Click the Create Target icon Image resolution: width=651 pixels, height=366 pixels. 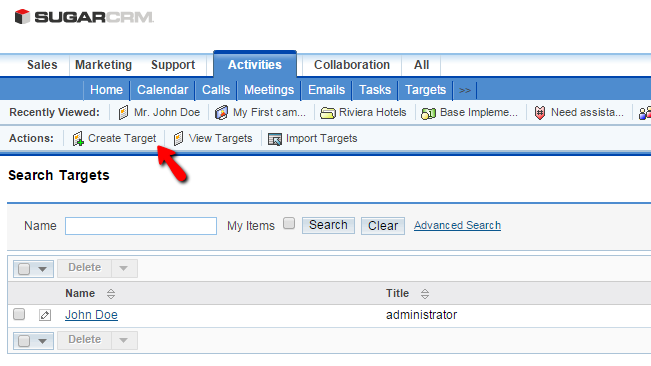click(78, 139)
